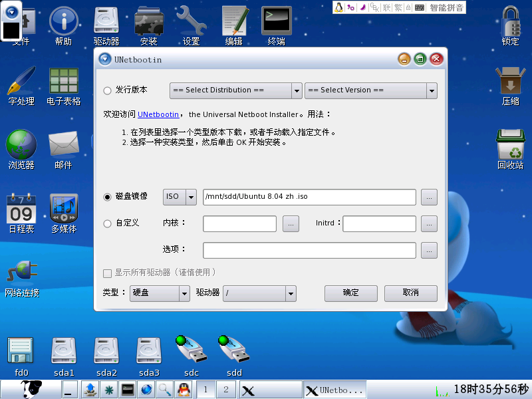The width and height of the screenshot is (532, 399).
Task: Click the 内核 kernel input field
Action: (x=239, y=223)
